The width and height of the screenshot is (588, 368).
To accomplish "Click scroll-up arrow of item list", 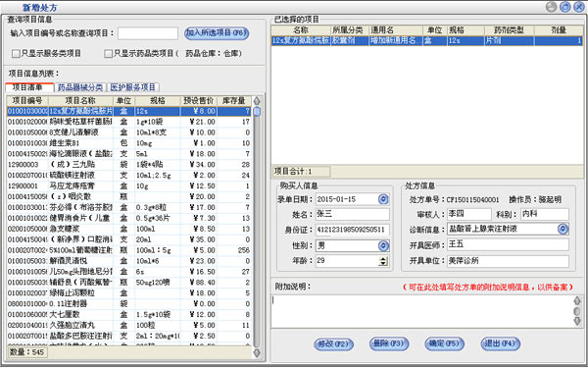I will click(257, 101).
